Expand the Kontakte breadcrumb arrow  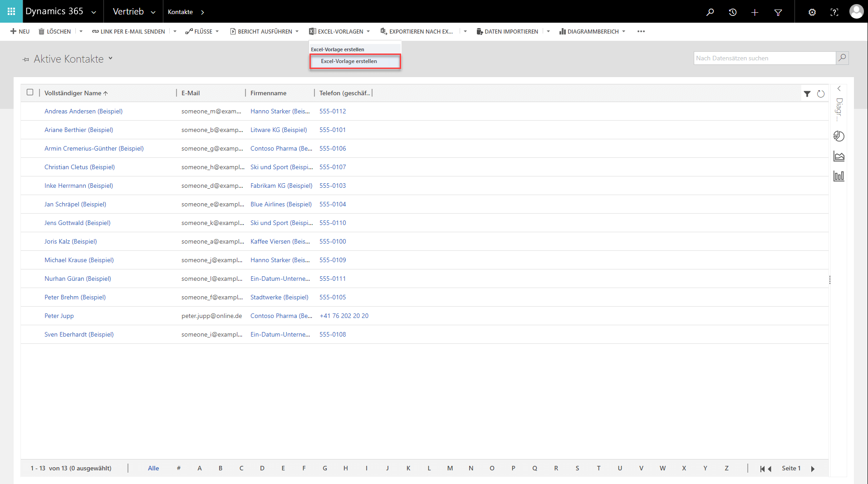tap(202, 12)
